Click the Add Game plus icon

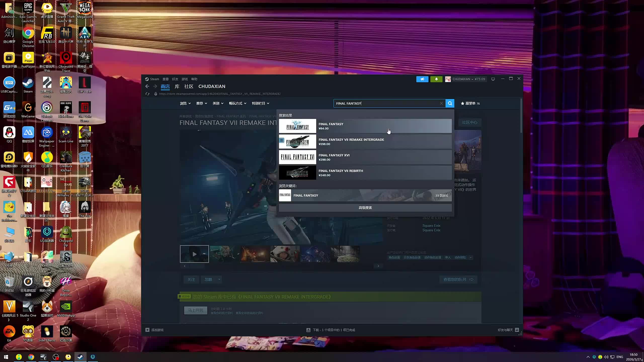147,330
